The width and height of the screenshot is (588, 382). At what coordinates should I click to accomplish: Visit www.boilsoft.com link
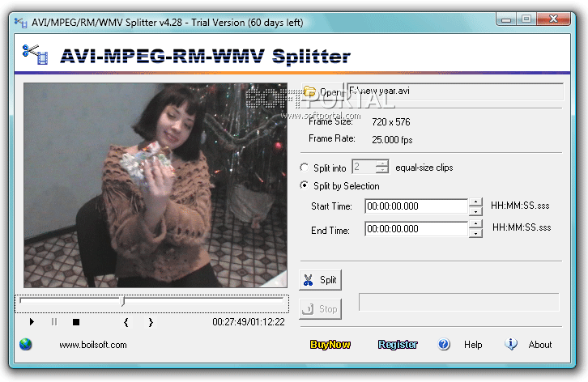click(93, 345)
